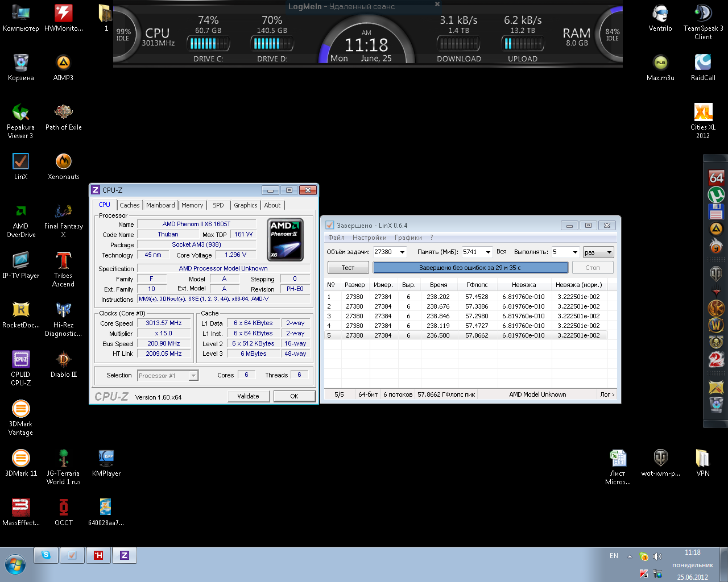Show hidden tray icons arrow in taskbar
Image resolution: width=728 pixels, height=582 pixels.
(x=630, y=556)
